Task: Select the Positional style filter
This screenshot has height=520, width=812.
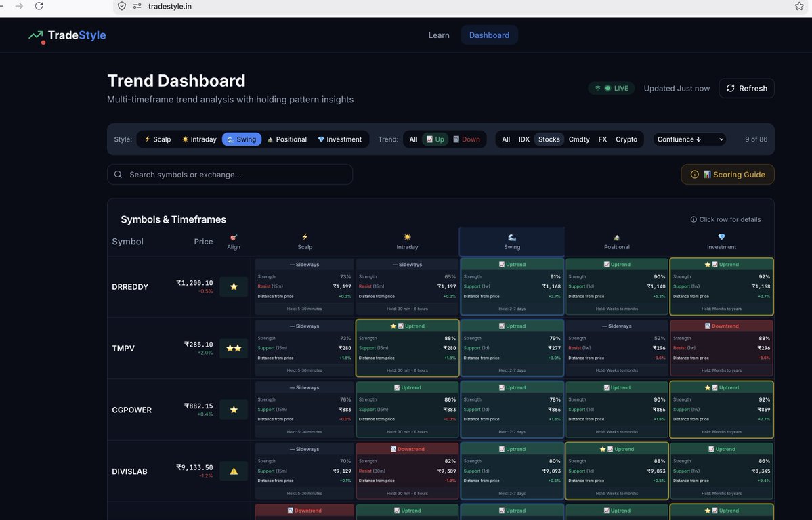Action: point(286,139)
